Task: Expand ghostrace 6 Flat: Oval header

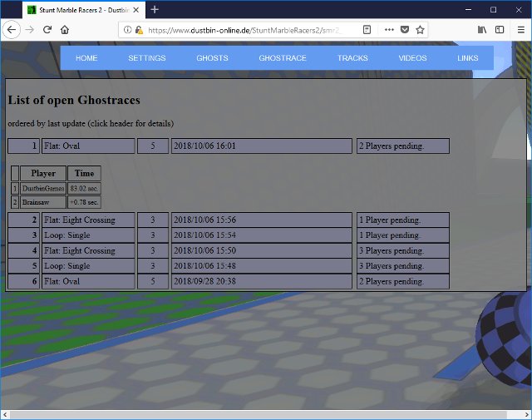Action: pos(88,281)
